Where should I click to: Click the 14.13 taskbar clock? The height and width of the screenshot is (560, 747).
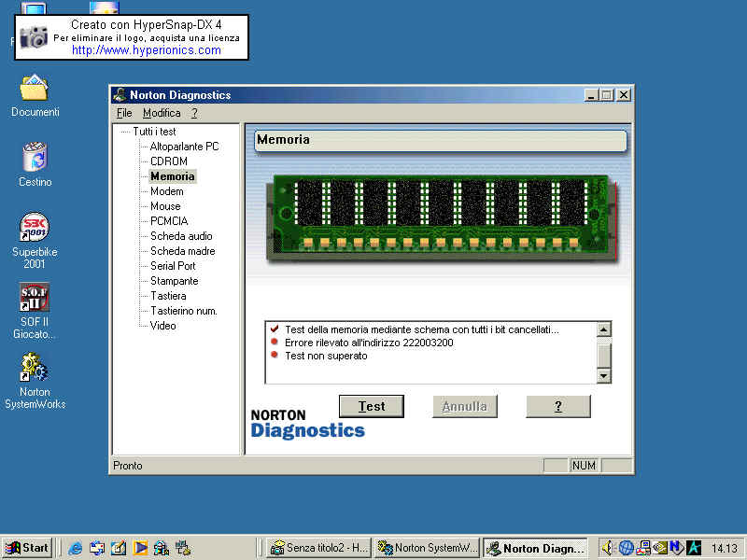pos(725,548)
